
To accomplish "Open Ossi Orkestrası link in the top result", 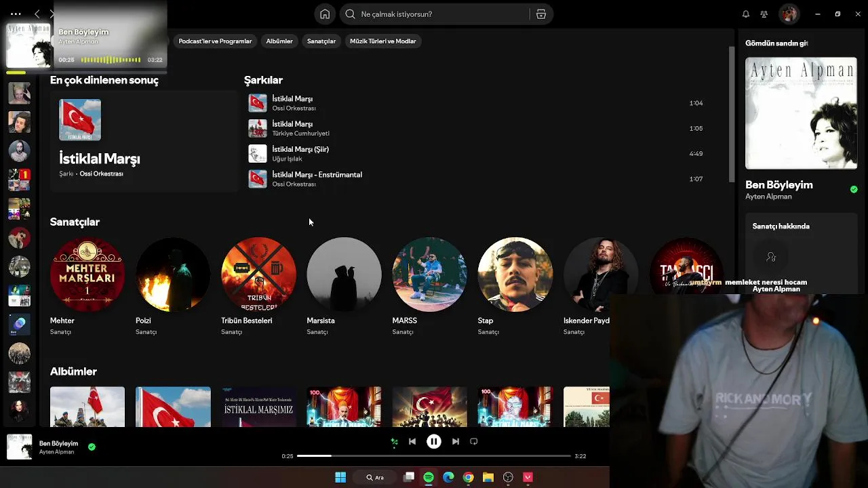I will pyautogui.click(x=101, y=174).
